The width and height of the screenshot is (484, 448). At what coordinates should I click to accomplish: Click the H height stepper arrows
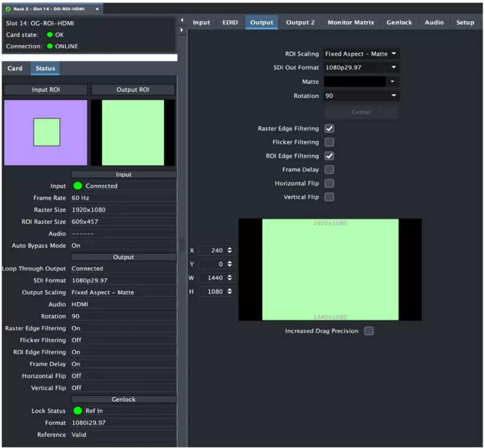tap(230, 291)
